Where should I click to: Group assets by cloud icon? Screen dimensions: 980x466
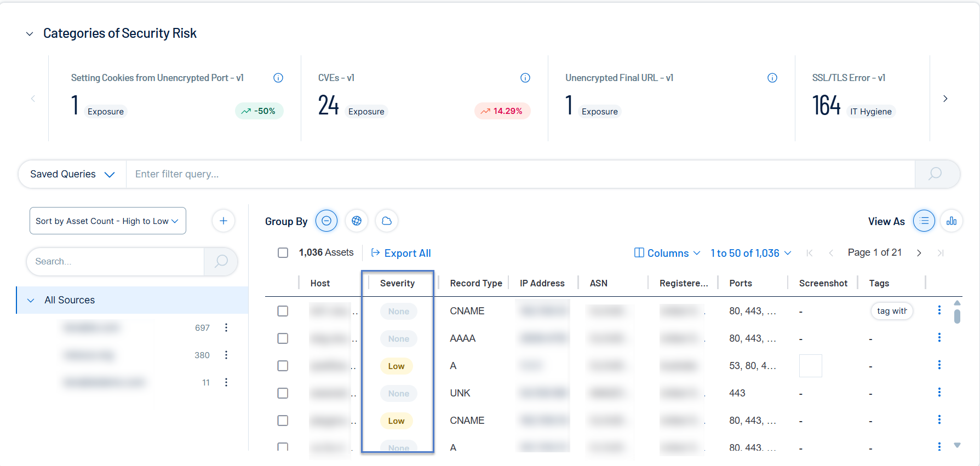click(x=387, y=221)
